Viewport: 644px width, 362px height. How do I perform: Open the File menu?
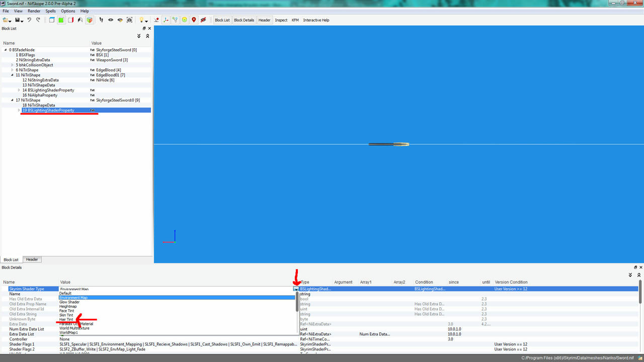tap(6, 11)
